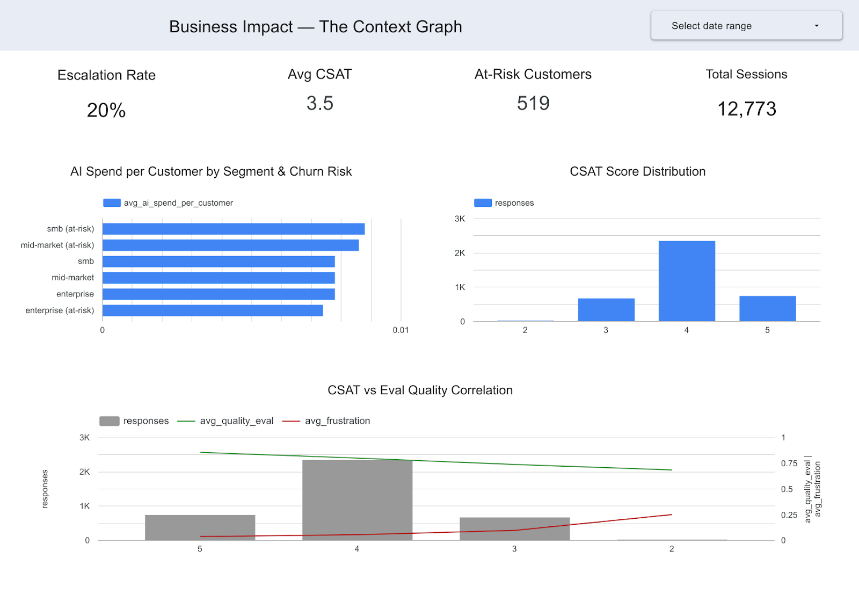The width and height of the screenshot is (859, 616).
Task: Click the green avg_quality_eval legend swatch
Action: [186, 421]
